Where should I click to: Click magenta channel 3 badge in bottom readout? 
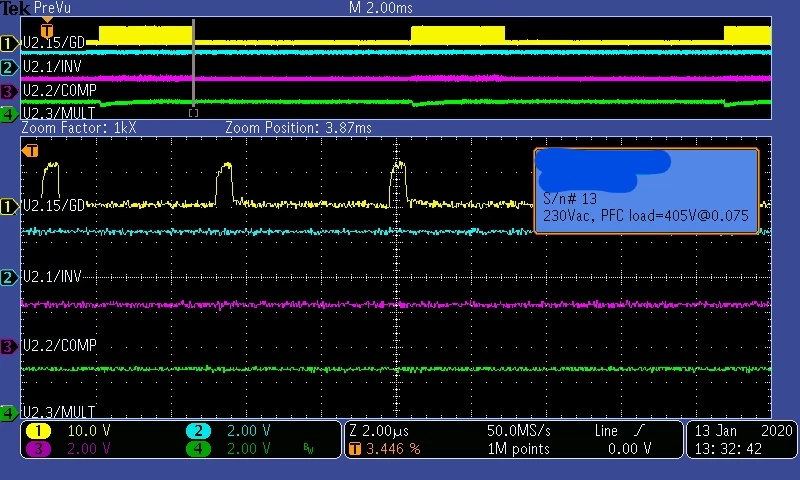(x=38, y=449)
